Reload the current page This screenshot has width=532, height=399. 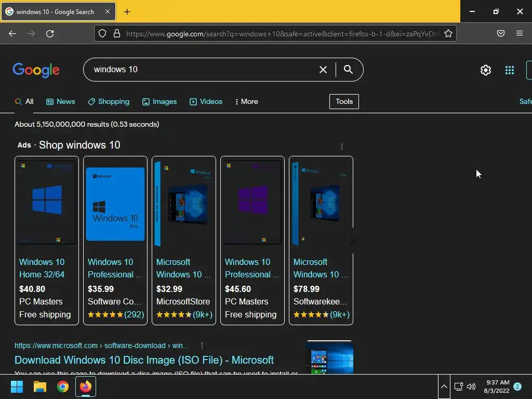(x=50, y=34)
